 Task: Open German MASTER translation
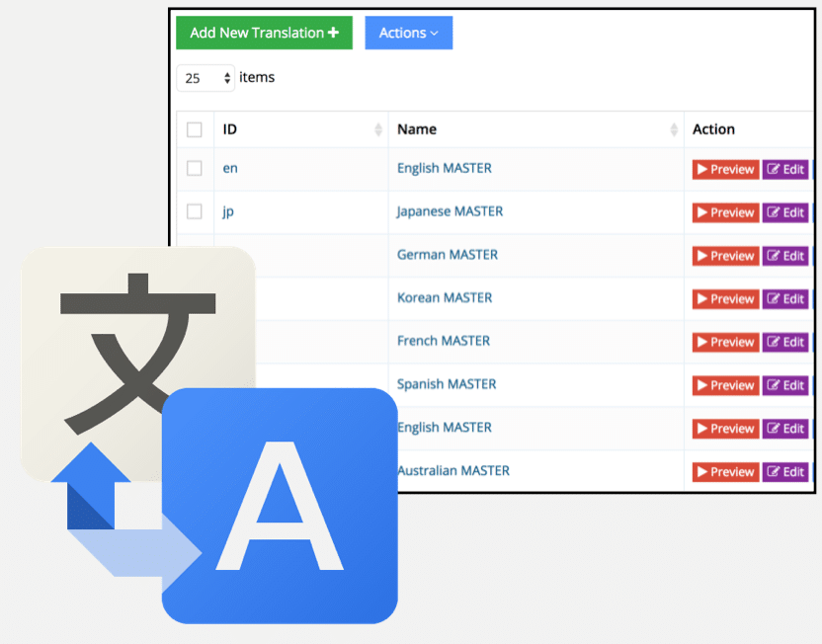click(x=448, y=255)
